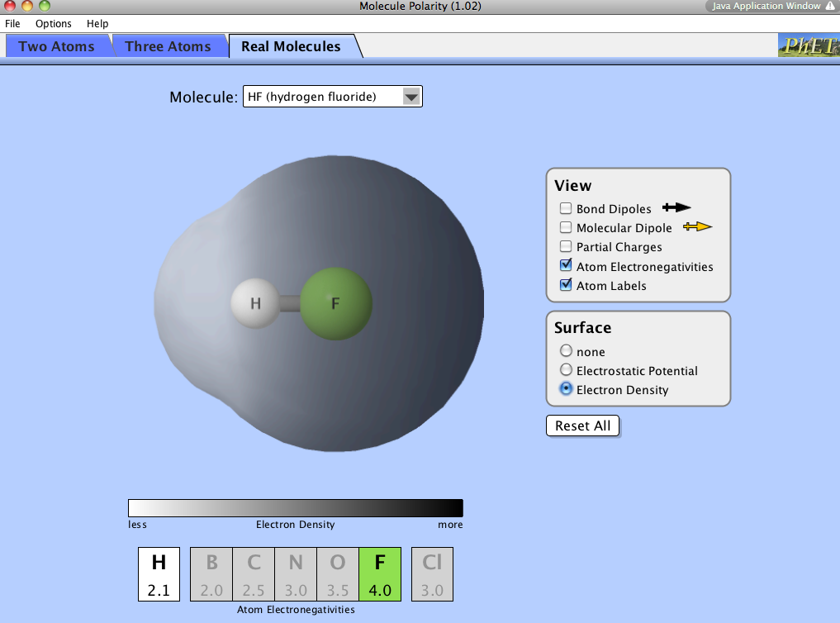Select the C electronegativity tile (2.5)
840x623 pixels.
pos(254,574)
